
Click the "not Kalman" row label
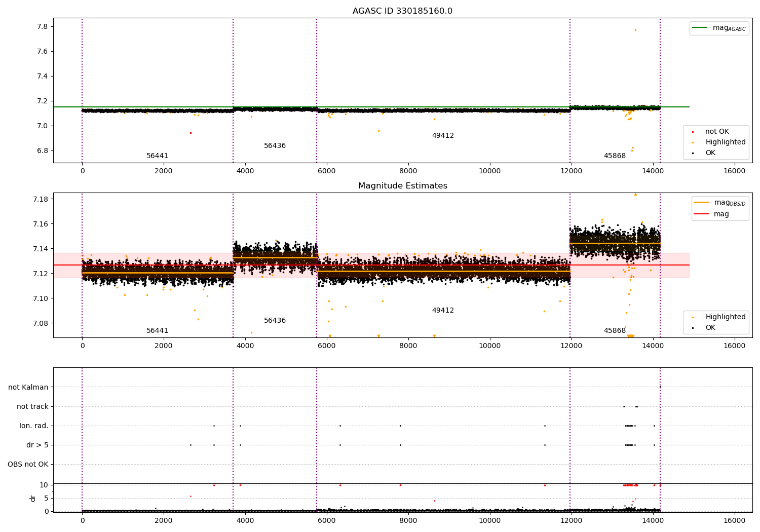28,388
